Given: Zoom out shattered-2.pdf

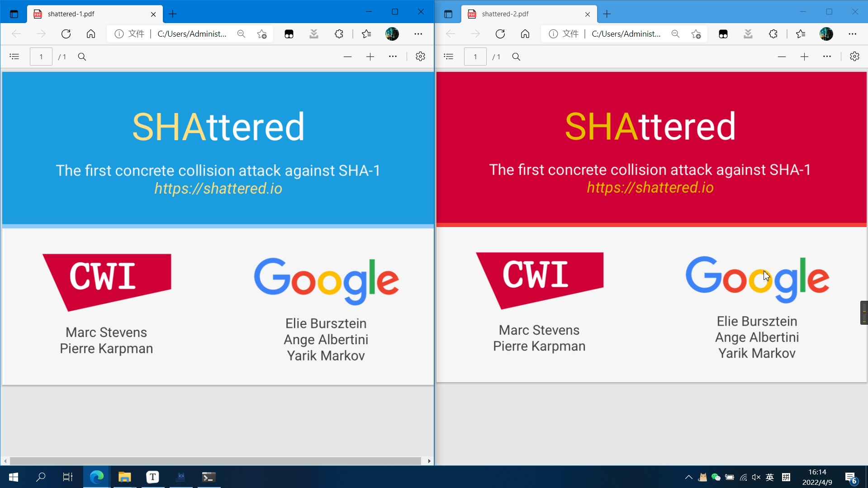Looking at the screenshot, I should (782, 57).
